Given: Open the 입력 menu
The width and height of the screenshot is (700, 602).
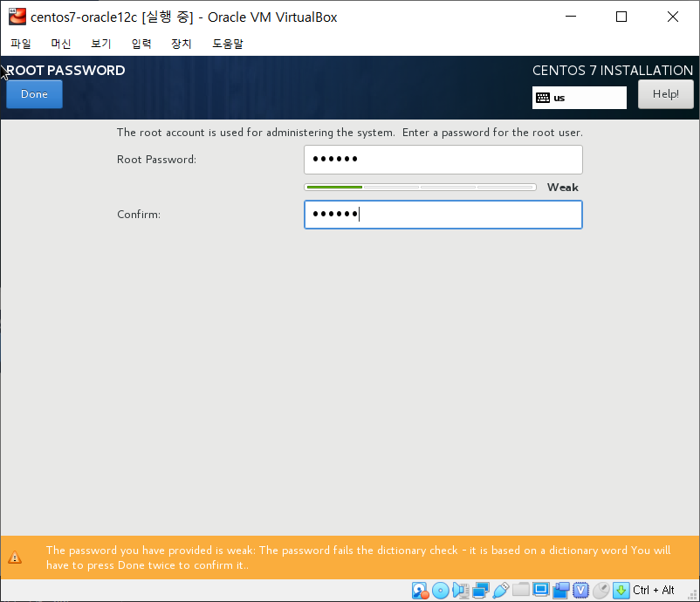Looking at the screenshot, I should (141, 44).
